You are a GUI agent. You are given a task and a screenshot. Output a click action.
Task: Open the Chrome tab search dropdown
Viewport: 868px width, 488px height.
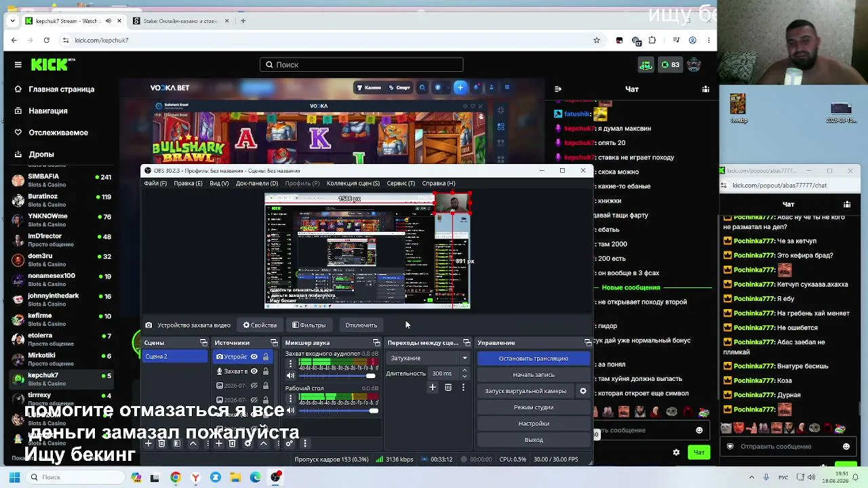[x=12, y=20]
